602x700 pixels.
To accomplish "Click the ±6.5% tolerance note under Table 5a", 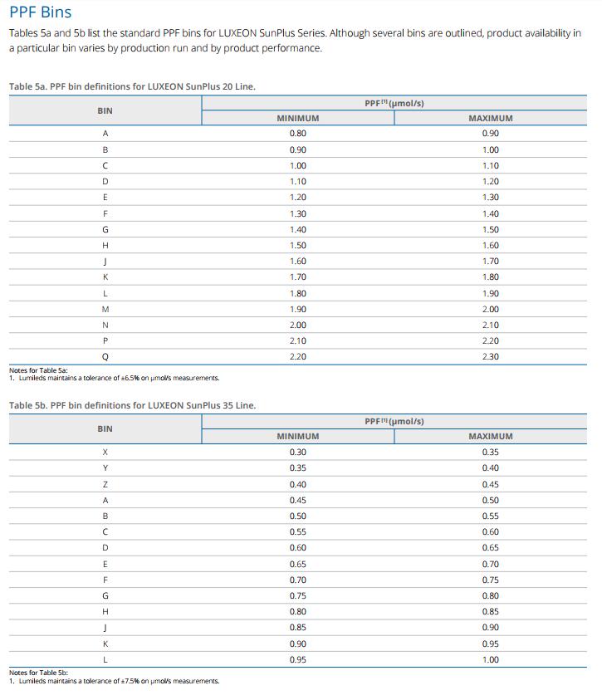I will tap(115, 378).
